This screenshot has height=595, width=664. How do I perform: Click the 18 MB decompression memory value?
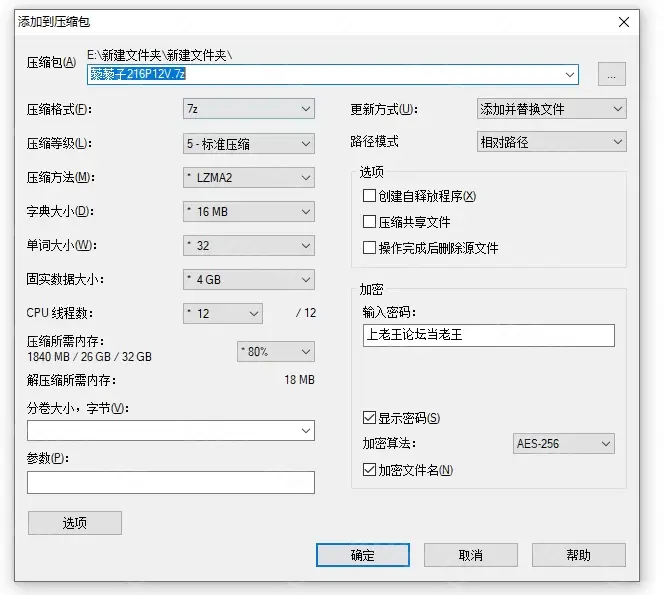point(299,380)
